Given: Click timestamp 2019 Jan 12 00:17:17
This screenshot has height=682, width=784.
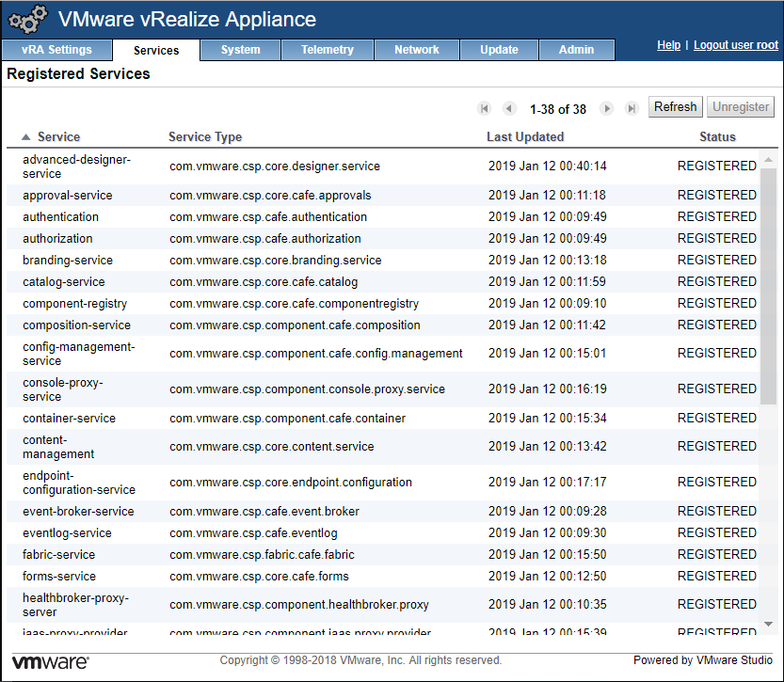Looking at the screenshot, I should 548,483.
